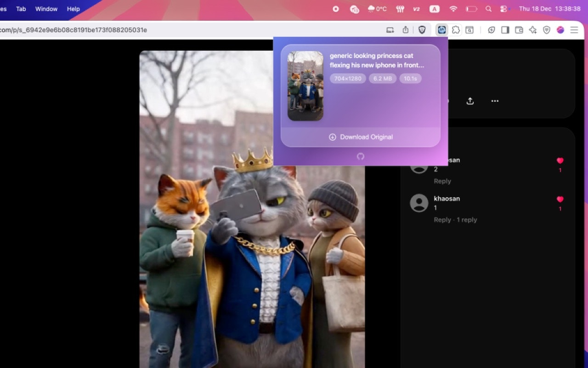Image resolution: width=588 pixels, height=368 pixels.
Task: Unlike the comment reading '2' via heart
Action: (x=560, y=161)
